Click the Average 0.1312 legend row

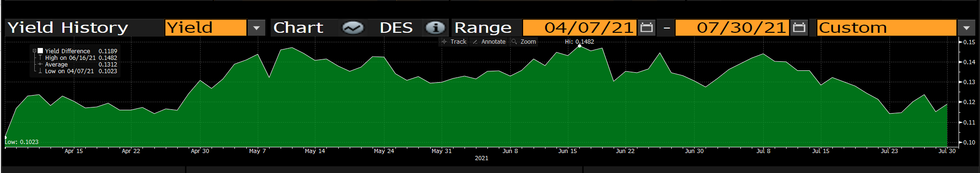coord(75,64)
